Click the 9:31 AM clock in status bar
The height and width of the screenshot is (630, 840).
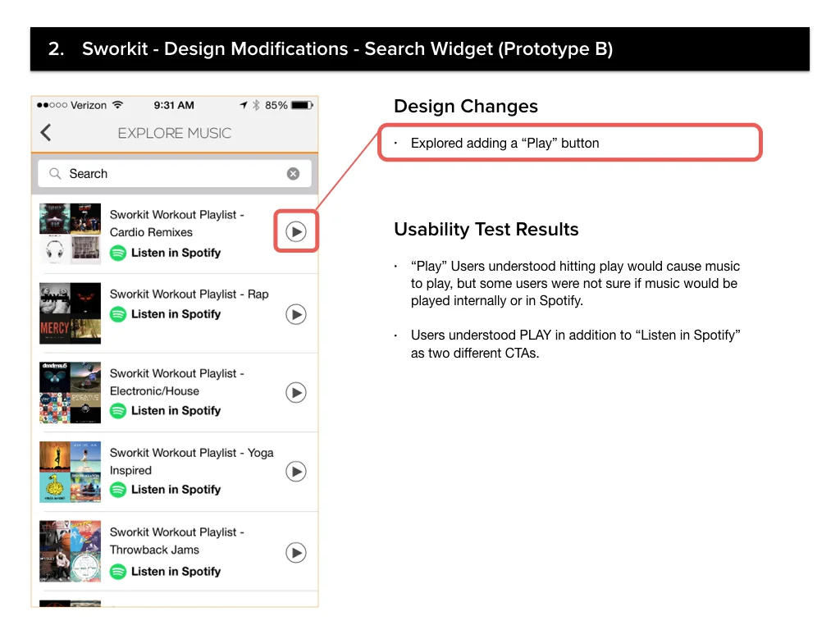174,105
